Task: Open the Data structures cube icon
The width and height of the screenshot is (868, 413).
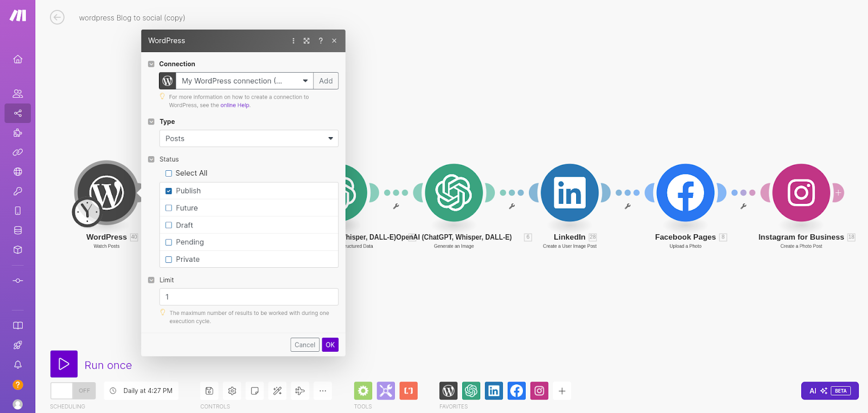Action: 18,250
